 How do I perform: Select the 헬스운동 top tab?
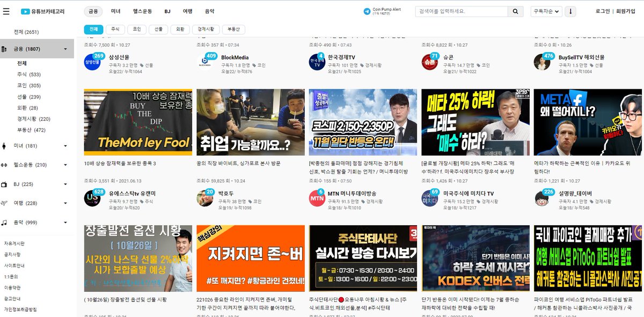143,11
